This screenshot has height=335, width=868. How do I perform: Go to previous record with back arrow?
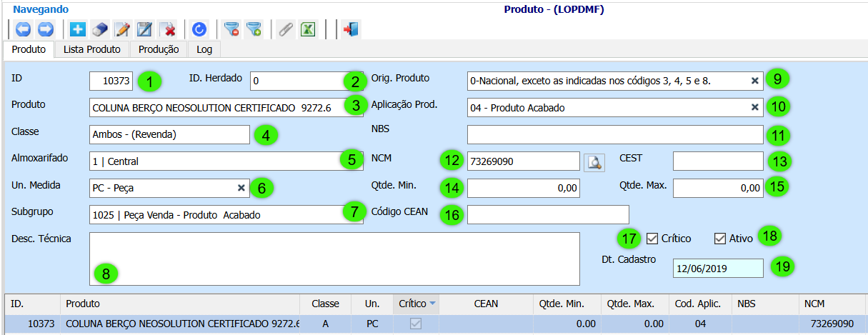point(24,29)
